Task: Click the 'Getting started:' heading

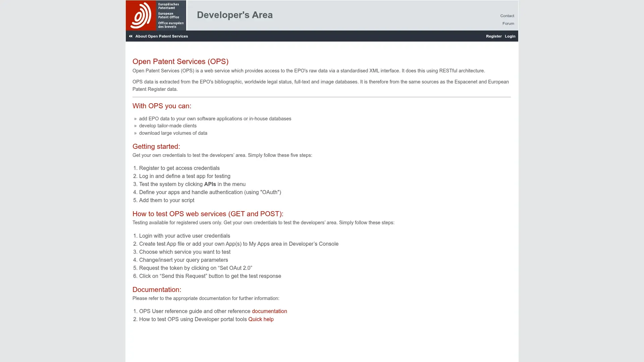Action: (156, 146)
